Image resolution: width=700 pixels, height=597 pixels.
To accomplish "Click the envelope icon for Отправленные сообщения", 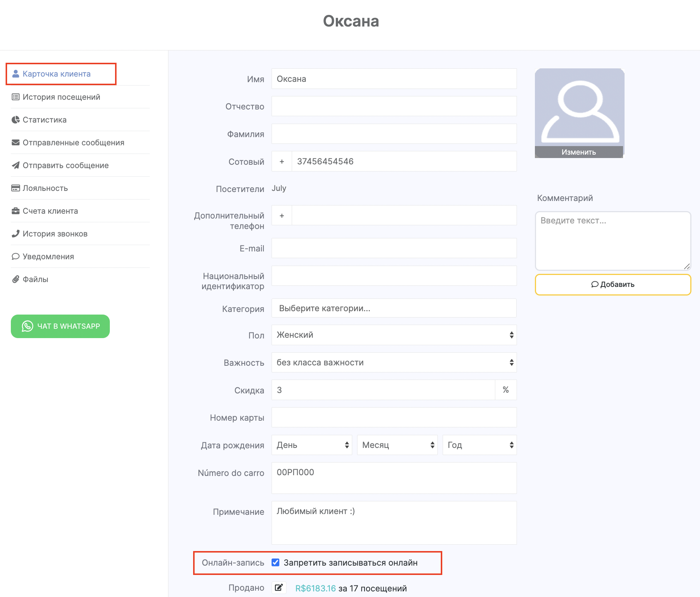I will [16, 143].
